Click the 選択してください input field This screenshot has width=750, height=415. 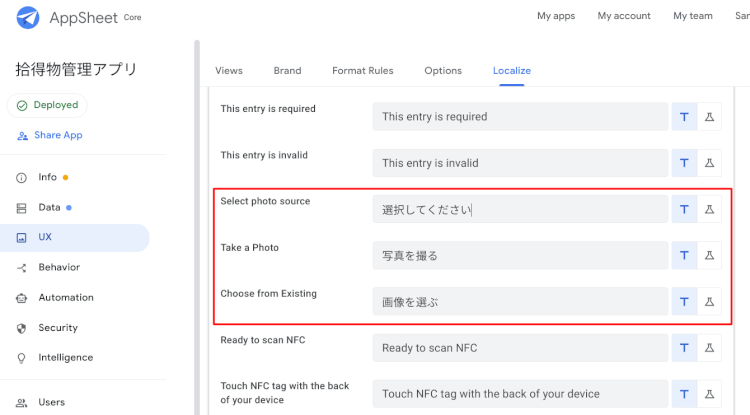[x=520, y=209]
